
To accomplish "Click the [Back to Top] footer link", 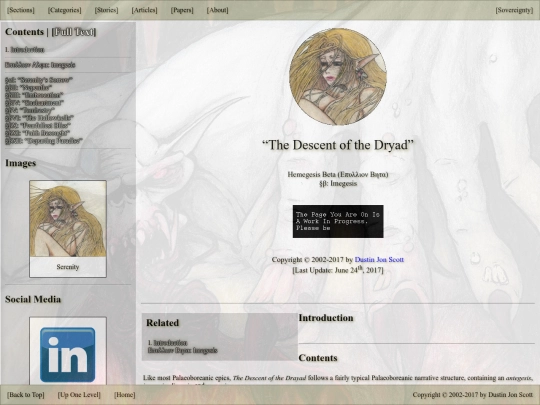I will point(26,395).
